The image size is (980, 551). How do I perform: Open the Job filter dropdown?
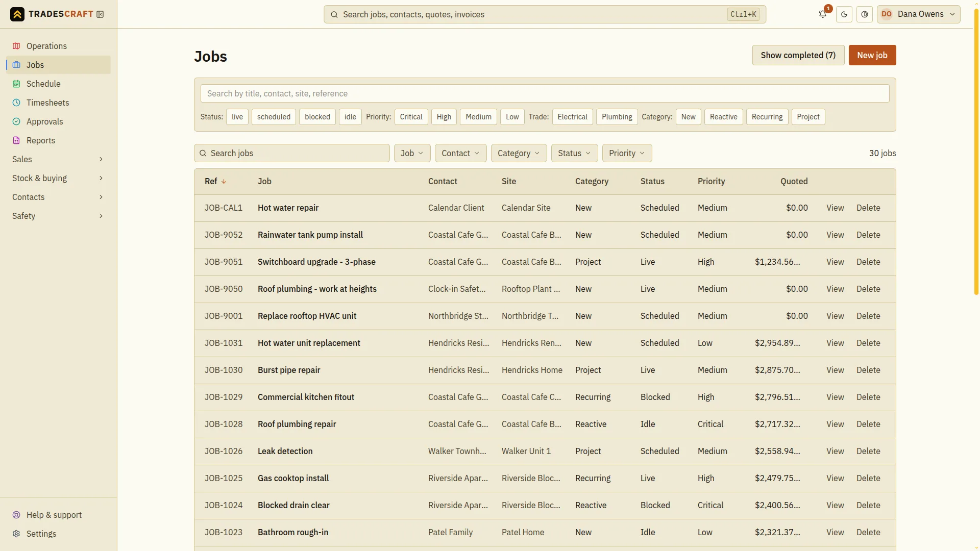(412, 153)
